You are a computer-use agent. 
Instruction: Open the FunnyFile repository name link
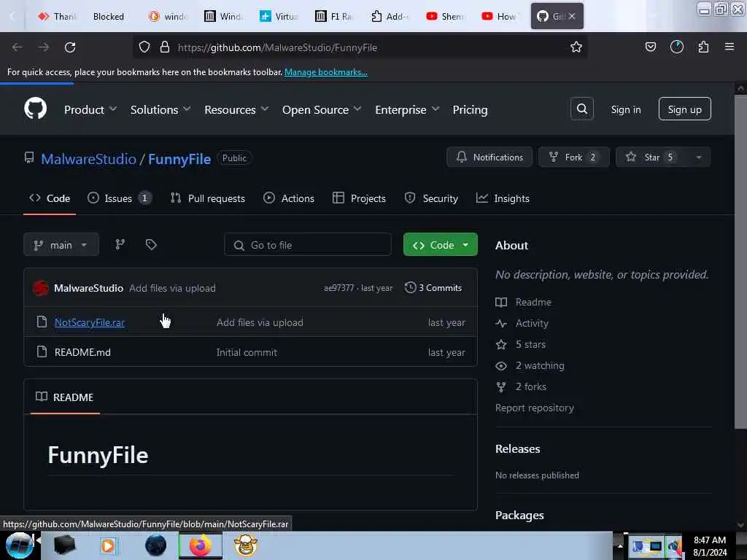pyautogui.click(x=179, y=158)
